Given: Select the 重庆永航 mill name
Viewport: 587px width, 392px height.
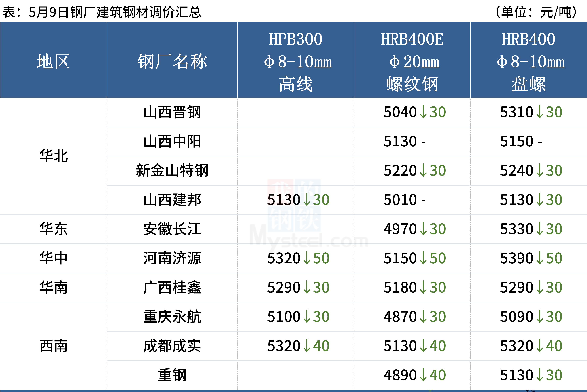Looking at the screenshot, I should [172, 317].
